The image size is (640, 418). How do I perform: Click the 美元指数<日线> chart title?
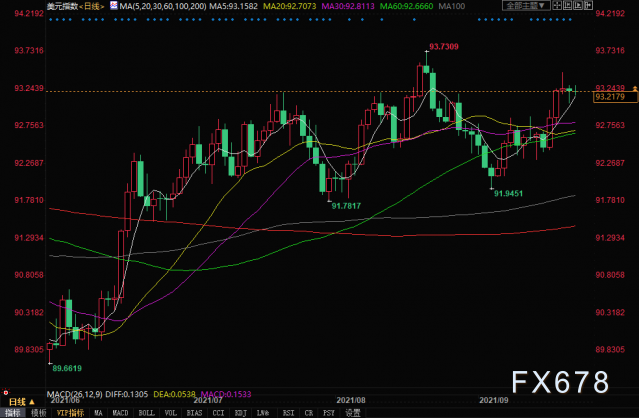pyautogui.click(x=75, y=6)
